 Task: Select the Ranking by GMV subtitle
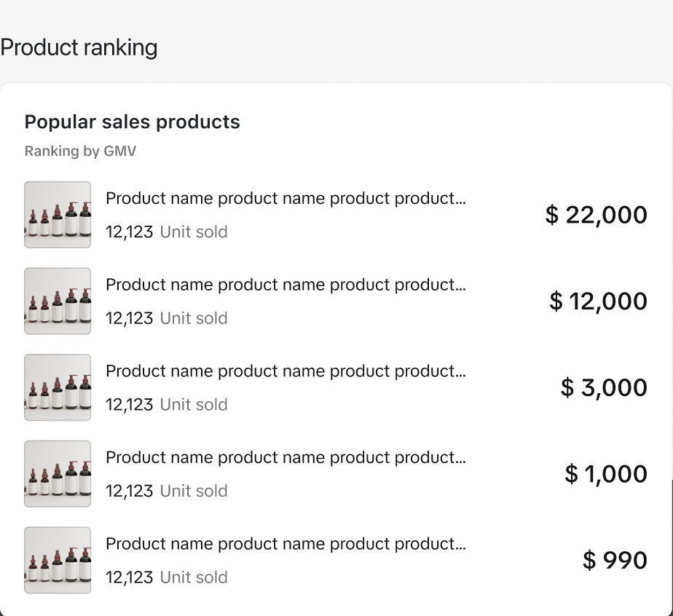80,151
